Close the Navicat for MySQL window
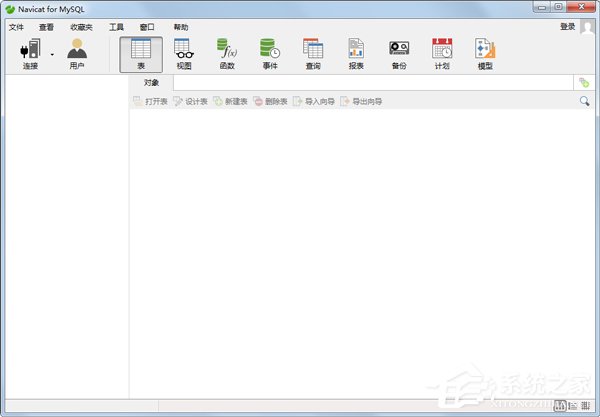Viewport: 600px width, 417px height. [x=581, y=7]
